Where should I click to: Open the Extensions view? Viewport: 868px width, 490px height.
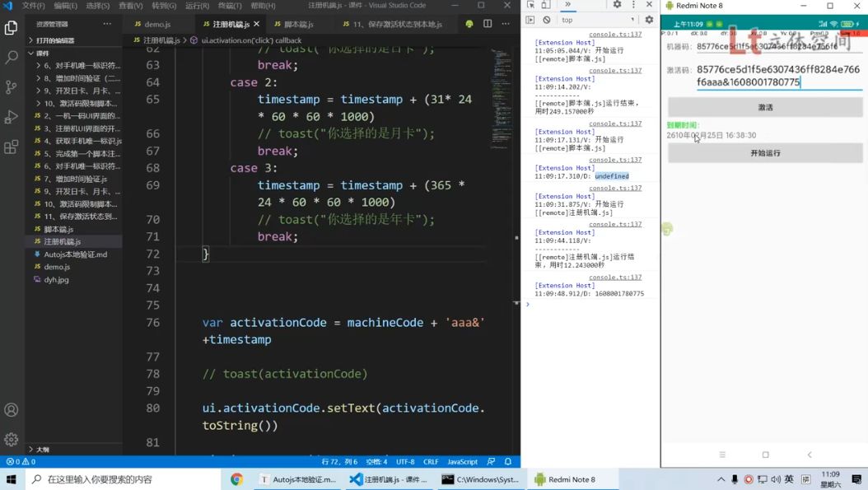pos(12,147)
